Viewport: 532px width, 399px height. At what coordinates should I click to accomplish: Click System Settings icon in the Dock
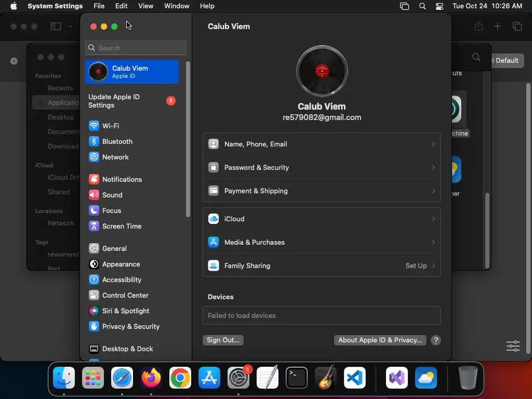tap(238, 378)
